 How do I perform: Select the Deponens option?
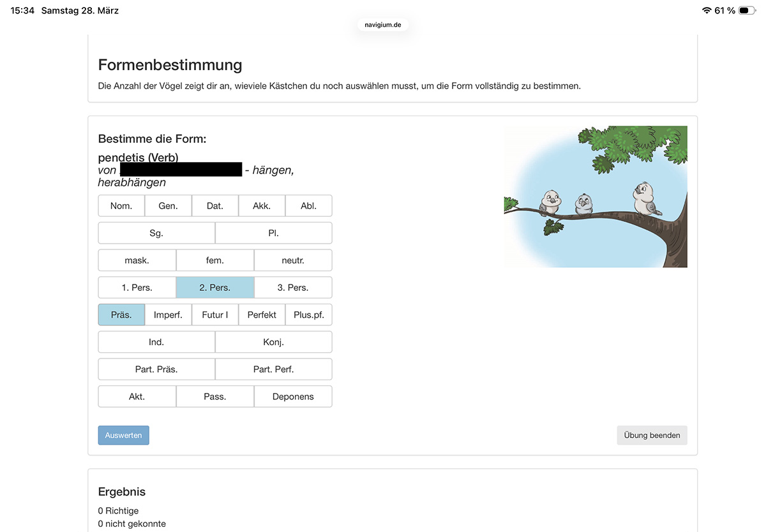pos(293,397)
